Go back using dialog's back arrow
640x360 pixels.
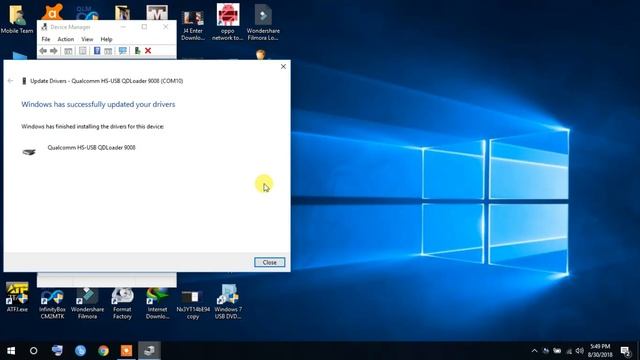click(11, 81)
